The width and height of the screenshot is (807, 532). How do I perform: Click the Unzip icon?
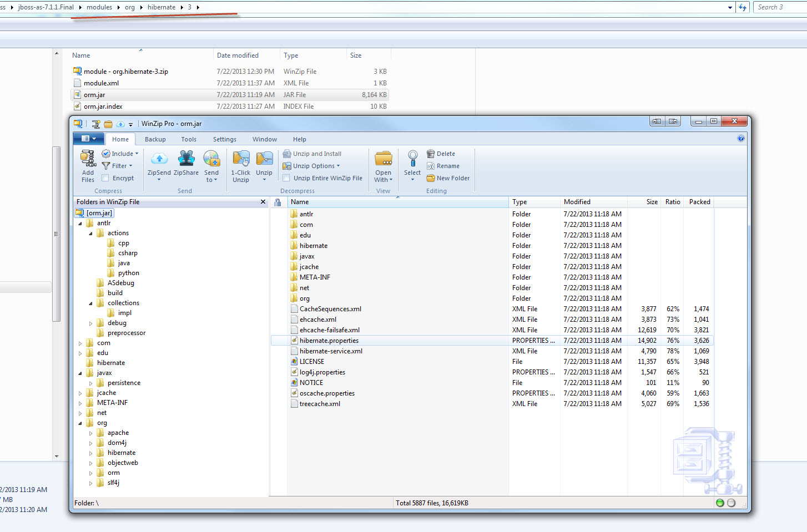[264, 159]
